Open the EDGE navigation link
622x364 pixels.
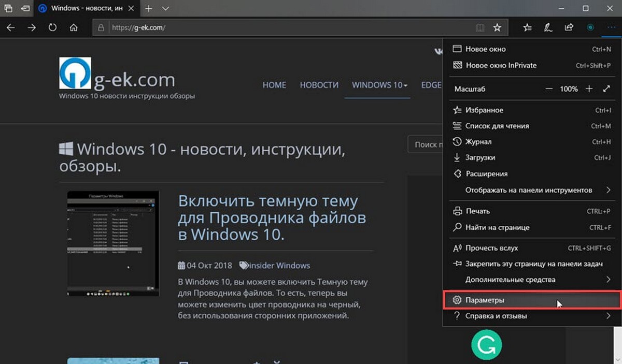[431, 85]
